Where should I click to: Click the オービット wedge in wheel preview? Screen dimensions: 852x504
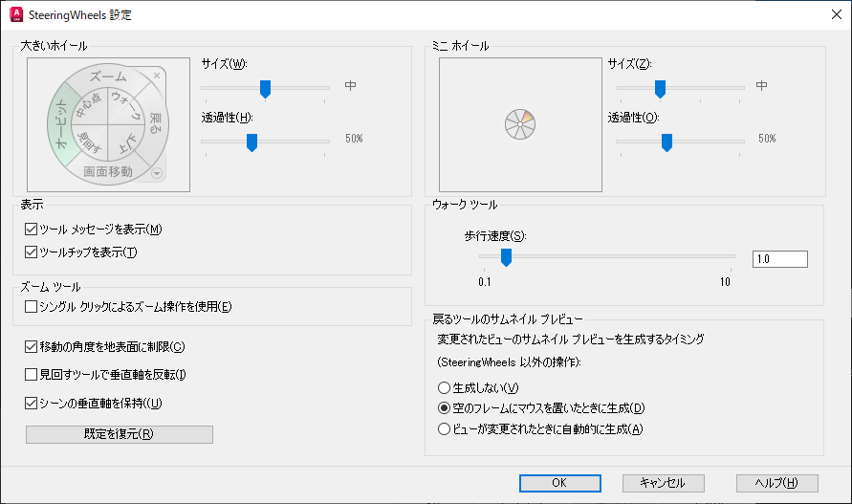point(61,124)
